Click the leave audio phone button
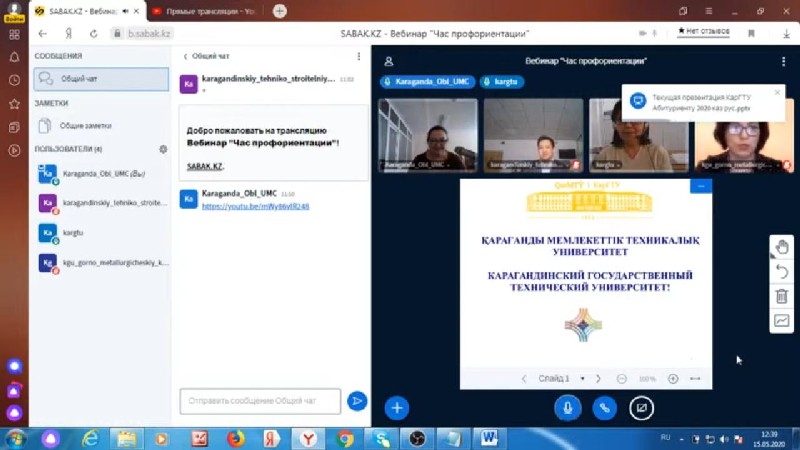Screen dimensions: 800x450 [x=605, y=408]
